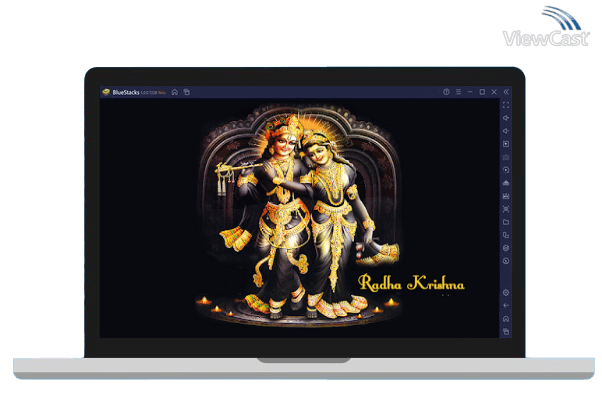Close the BlueStacks window
This screenshot has height=414, width=602.
point(494,92)
